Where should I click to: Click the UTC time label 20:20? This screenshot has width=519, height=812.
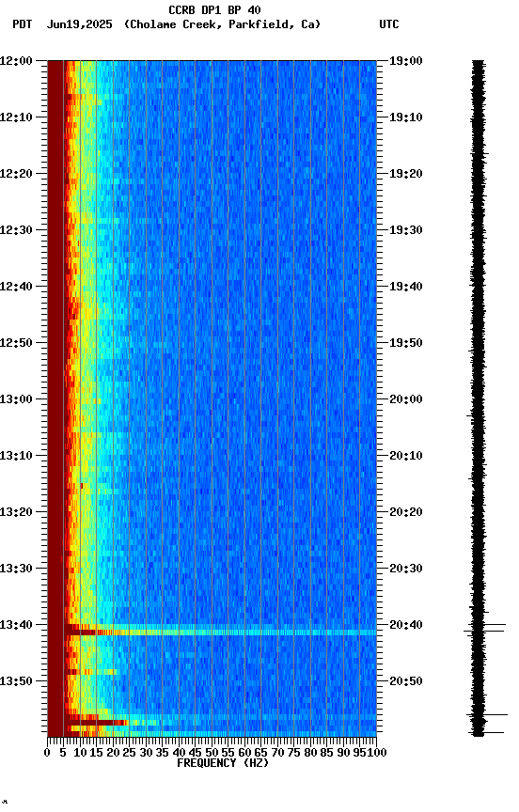click(406, 512)
